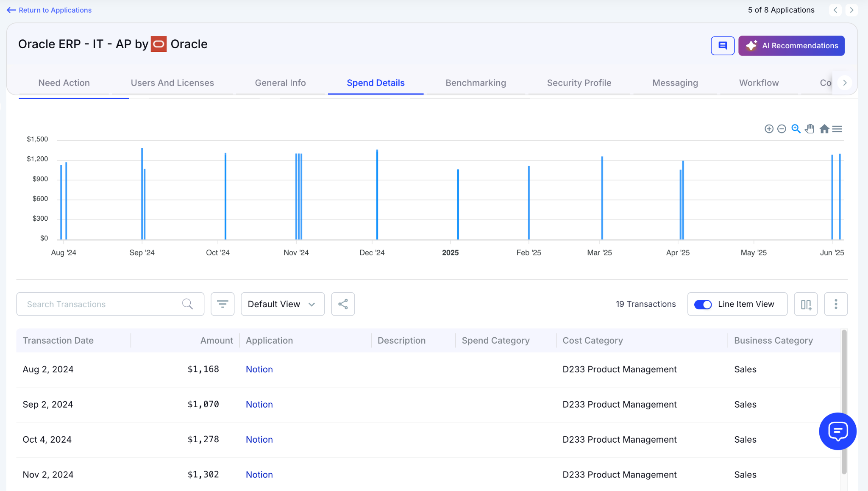
Task: Open the chart hamburger menu
Action: pos(837,129)
